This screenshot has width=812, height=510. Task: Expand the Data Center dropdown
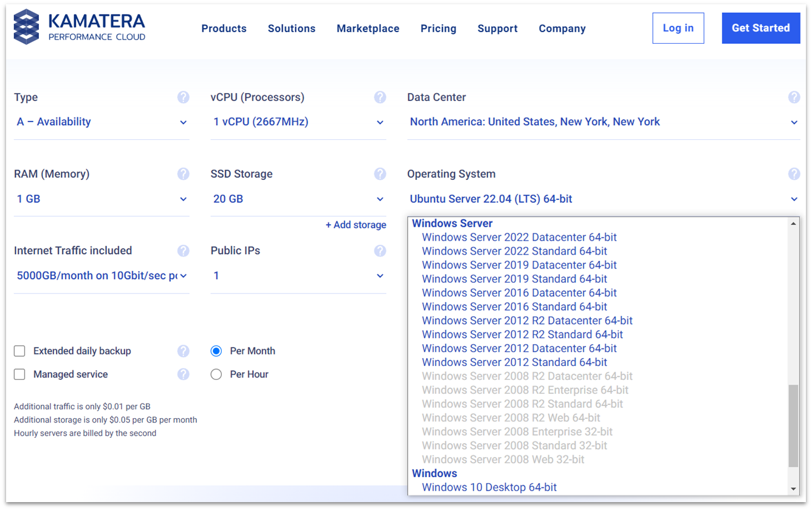pyautogui.click(x=603, y=122)
